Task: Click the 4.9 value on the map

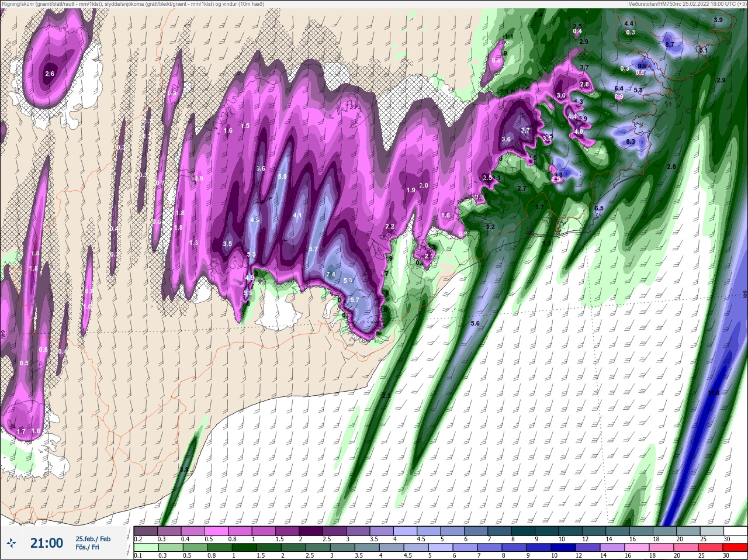Action: 250,278
